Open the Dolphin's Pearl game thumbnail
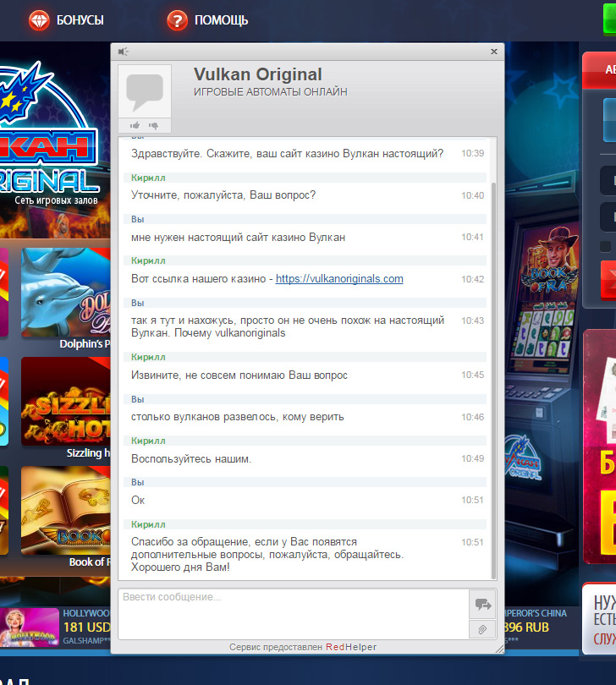 (66, 293)
